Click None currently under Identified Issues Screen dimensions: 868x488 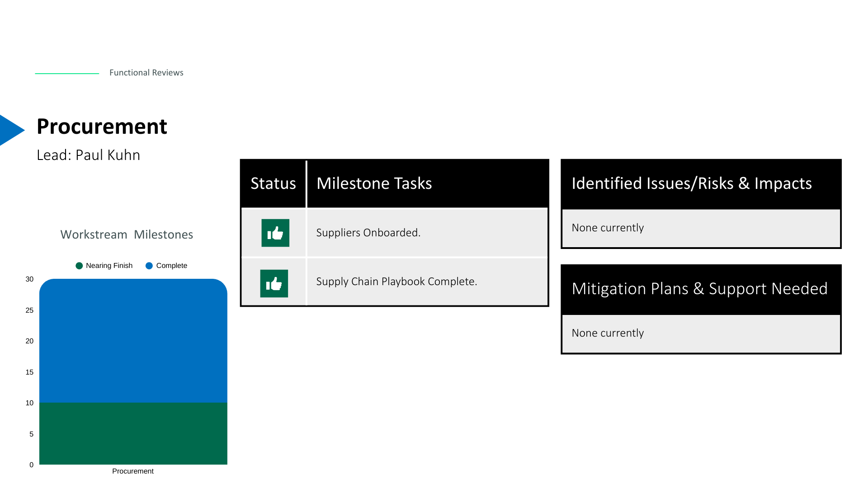click(x=608, y=228)
